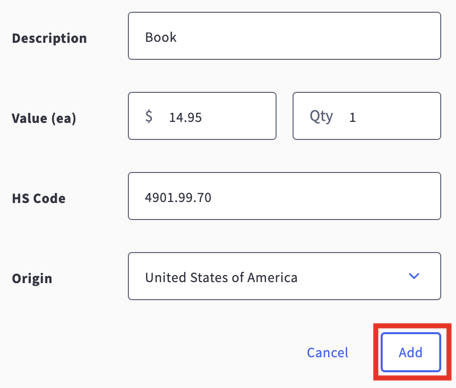
Task: Click the 14.95 price value
Action: coord(185,118)
